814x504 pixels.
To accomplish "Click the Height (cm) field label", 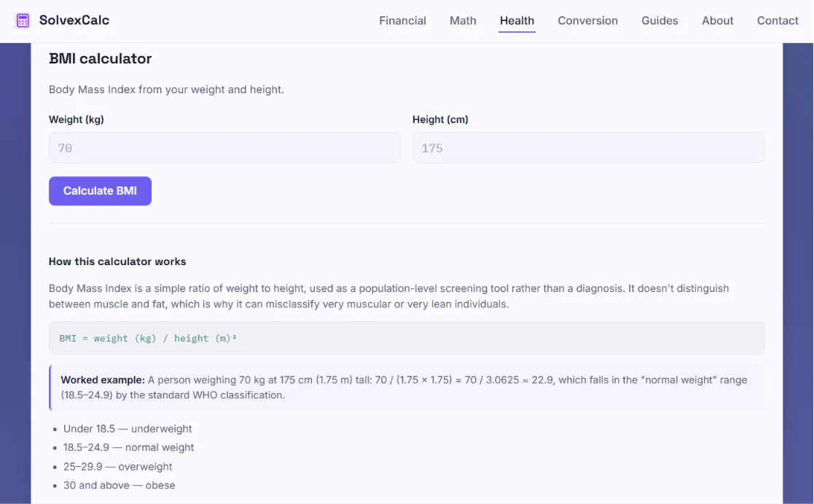I will coord(440,119).
